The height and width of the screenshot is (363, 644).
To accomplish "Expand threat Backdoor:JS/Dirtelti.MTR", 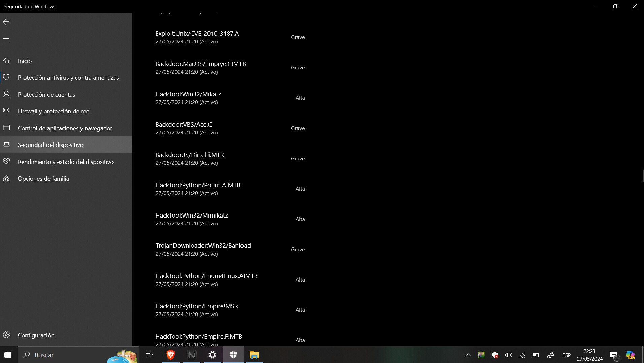I will coord(230,159).
